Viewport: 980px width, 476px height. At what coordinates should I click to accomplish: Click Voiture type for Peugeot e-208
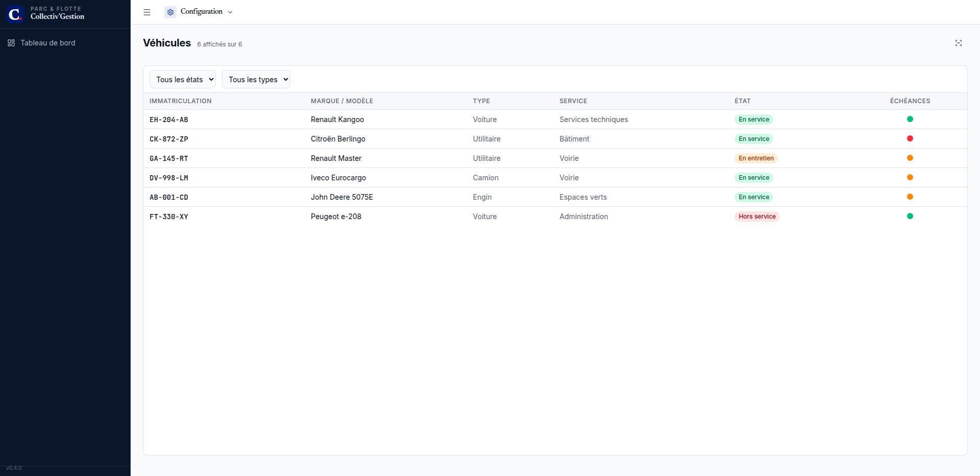tap(484, 217)
